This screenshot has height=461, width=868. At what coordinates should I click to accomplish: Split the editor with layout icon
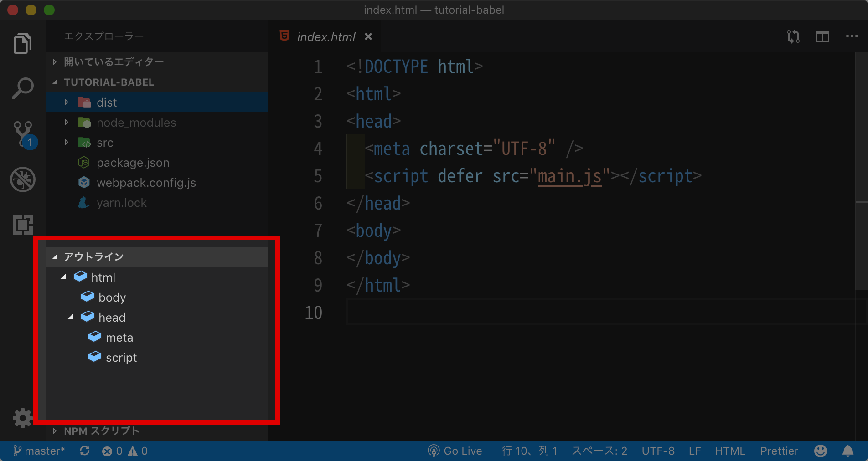pos(822,36)
